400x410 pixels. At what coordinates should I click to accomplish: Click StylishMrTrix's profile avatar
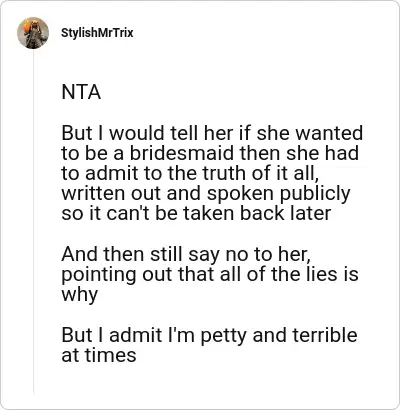(x=33, y=33)
